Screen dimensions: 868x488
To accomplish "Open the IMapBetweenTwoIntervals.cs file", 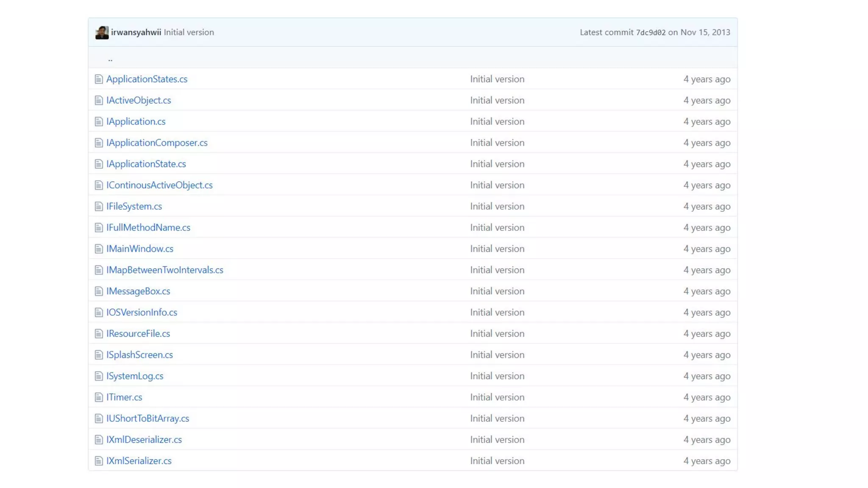I will click(164, 270).
